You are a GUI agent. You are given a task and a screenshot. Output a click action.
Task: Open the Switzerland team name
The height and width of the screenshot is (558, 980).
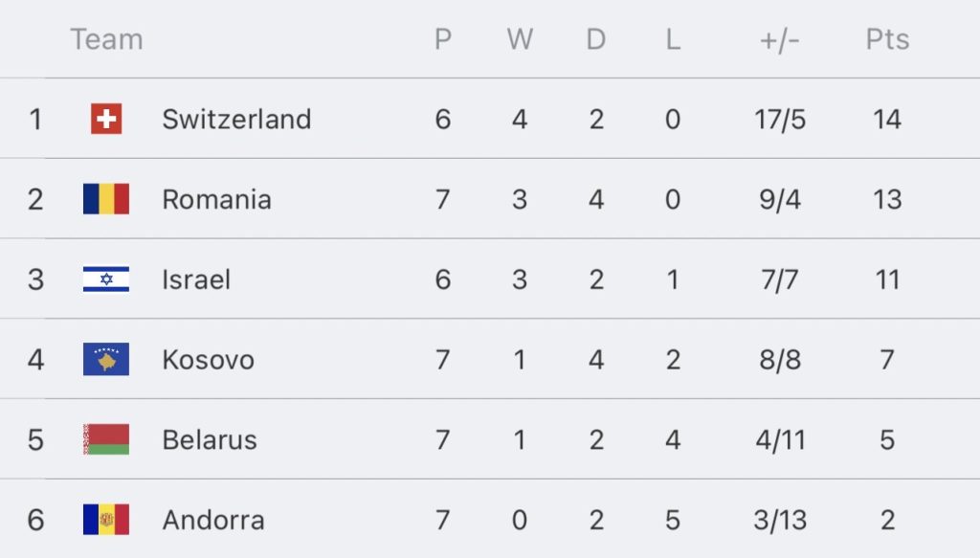click(237, 120)
